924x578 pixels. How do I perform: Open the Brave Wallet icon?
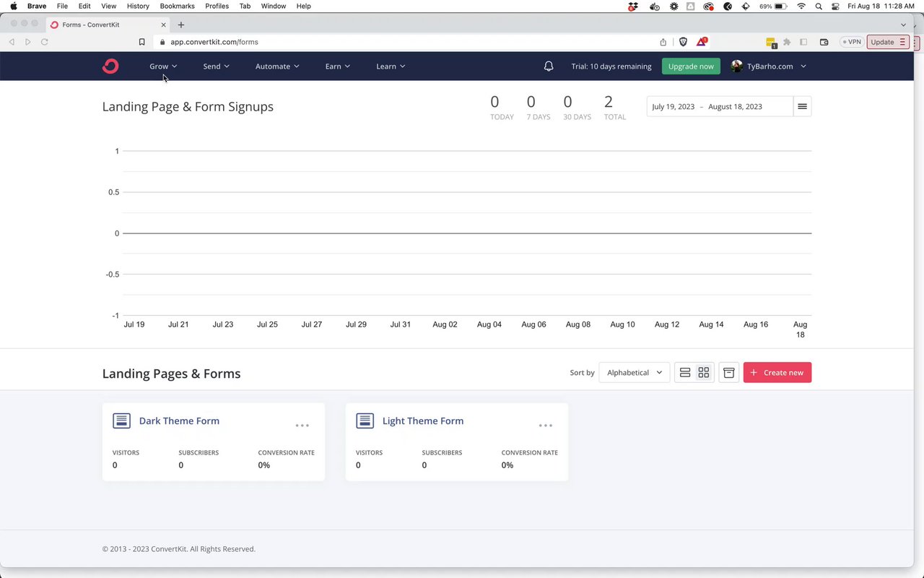pos(824,42)
